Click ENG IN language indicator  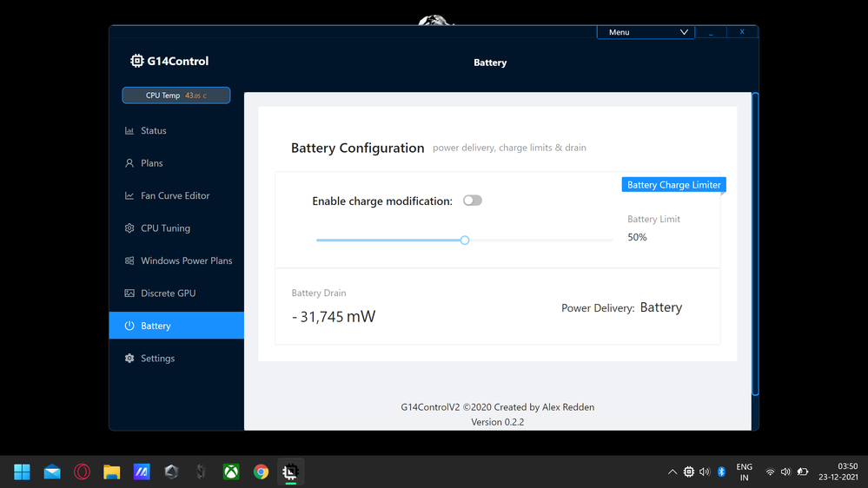(x=745, y=472)
